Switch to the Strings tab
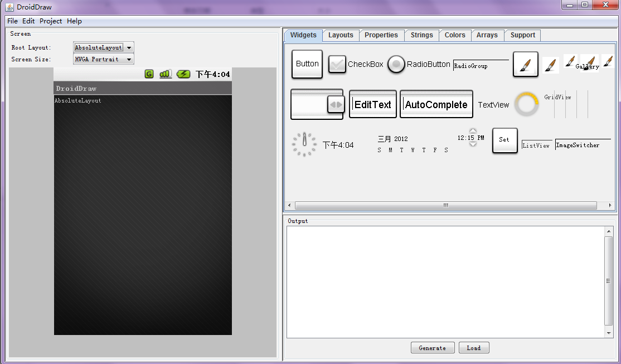This screenshot has width=621, height=364. tap(422, 35)
